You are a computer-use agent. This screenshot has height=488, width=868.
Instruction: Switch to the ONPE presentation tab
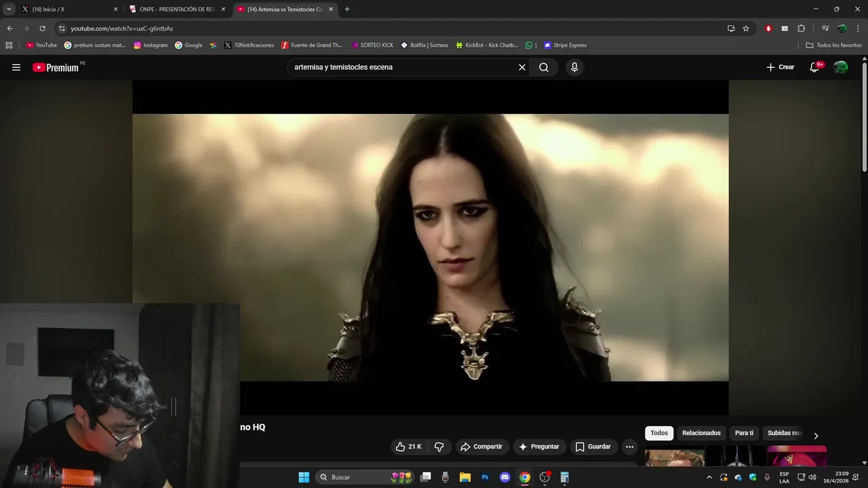tap(177, 9)
